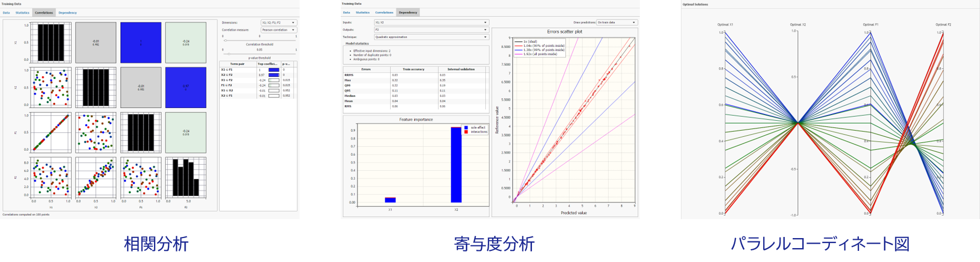Screen dimensions: 980x262
Task: Switch to Data tab in the Dependency panel
Action: pos(346,12)
